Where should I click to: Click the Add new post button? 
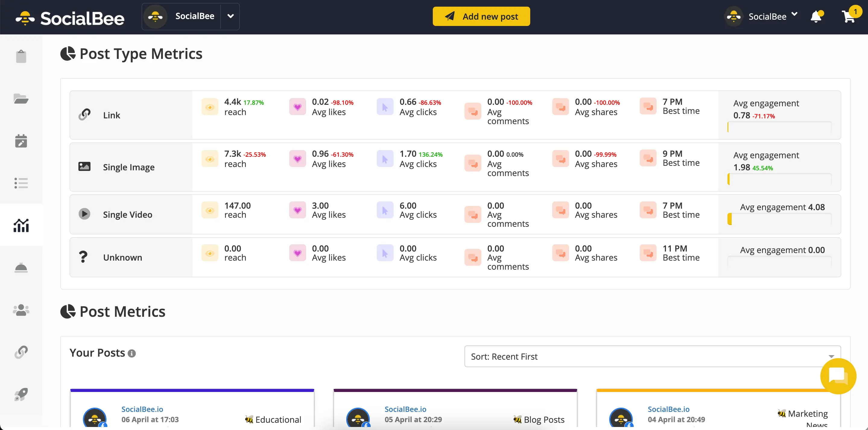point(481,16)
